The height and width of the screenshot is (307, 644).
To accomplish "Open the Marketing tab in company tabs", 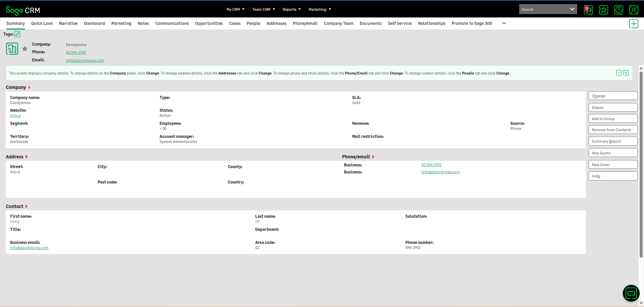I will click(x=121, y=23).
